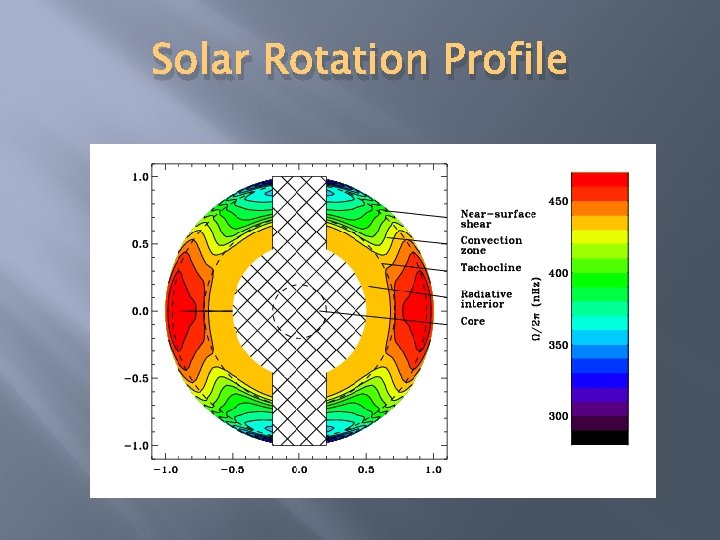Pick the black band at the color bar bottom
The width and height of the screenshot is (720, 540).
tap(600, 438)
